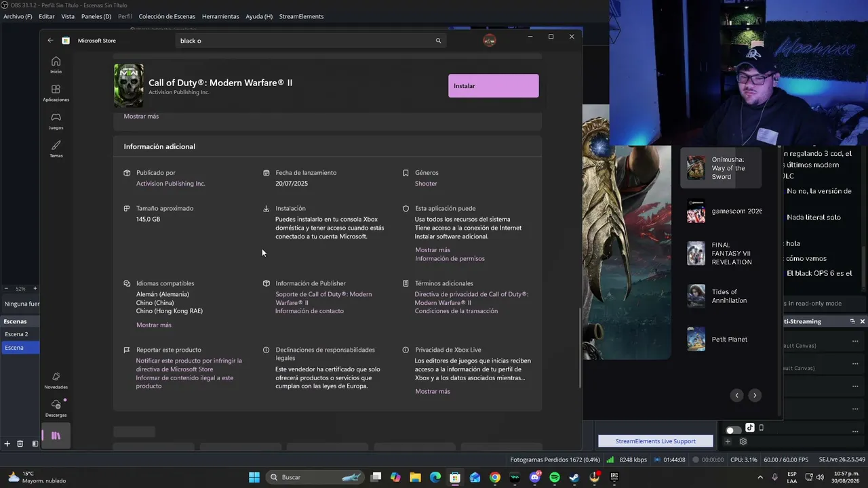The image size is (868, 488).
Task: Open the Ayuda menu in OBS
Action: [x=259, y=16]
